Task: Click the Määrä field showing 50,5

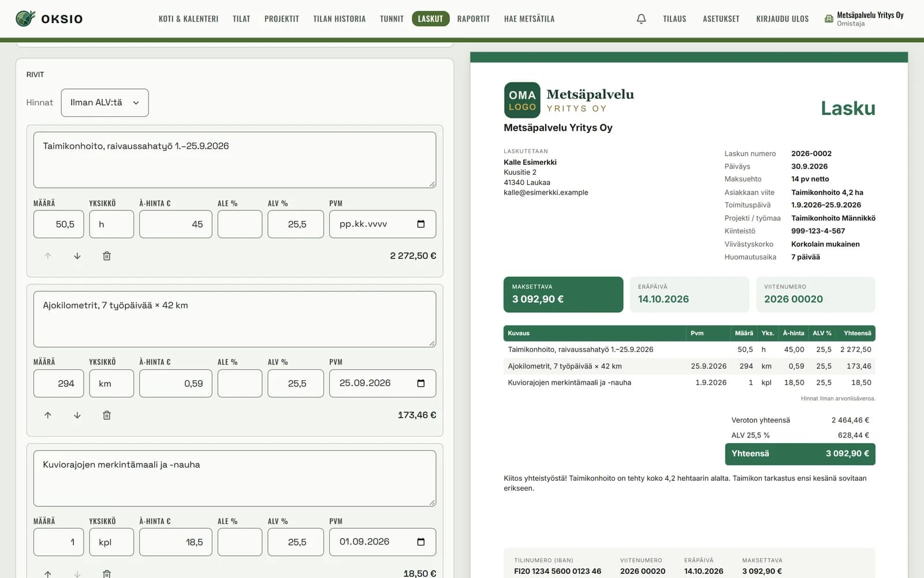Action: pyautogui.click(x=58, y=224)
